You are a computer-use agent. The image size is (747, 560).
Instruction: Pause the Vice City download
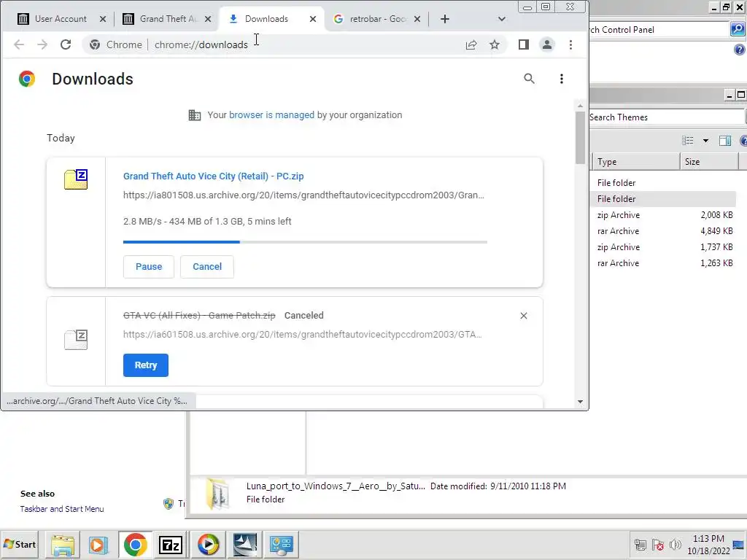coord(149,267)
